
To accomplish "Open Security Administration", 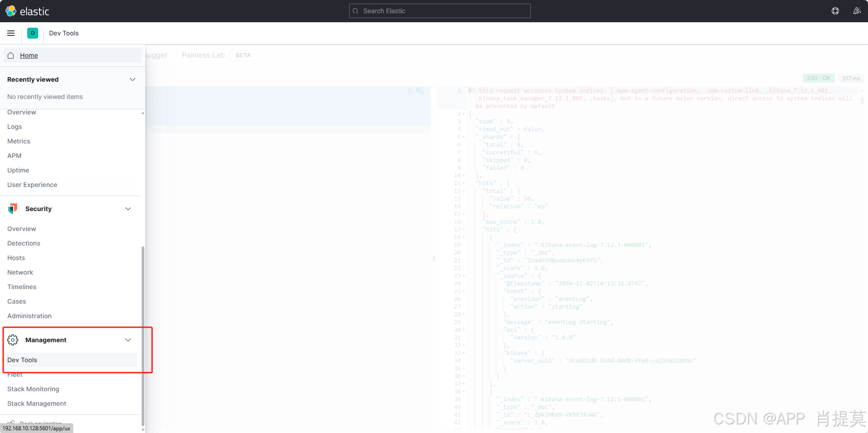I will click(30, 316).
